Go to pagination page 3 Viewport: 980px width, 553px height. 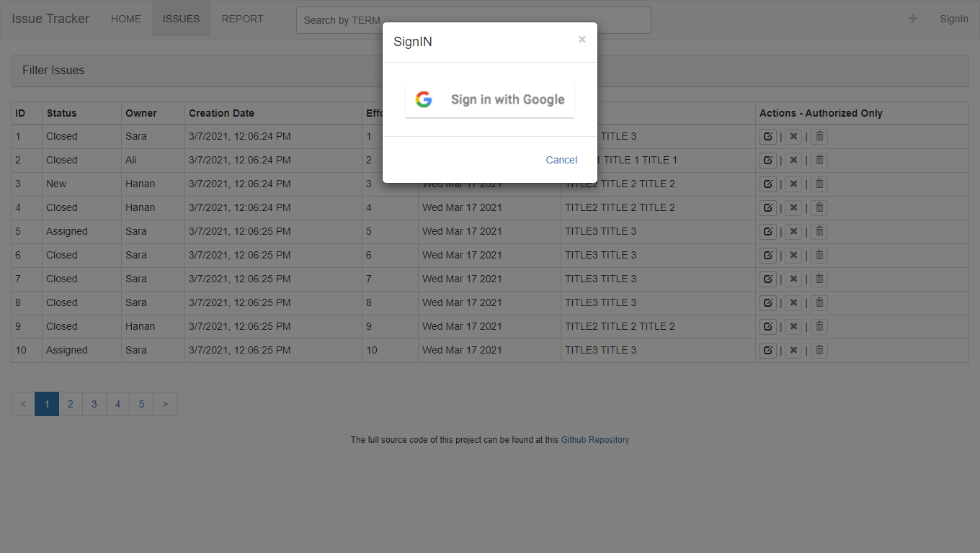[94, 404]
